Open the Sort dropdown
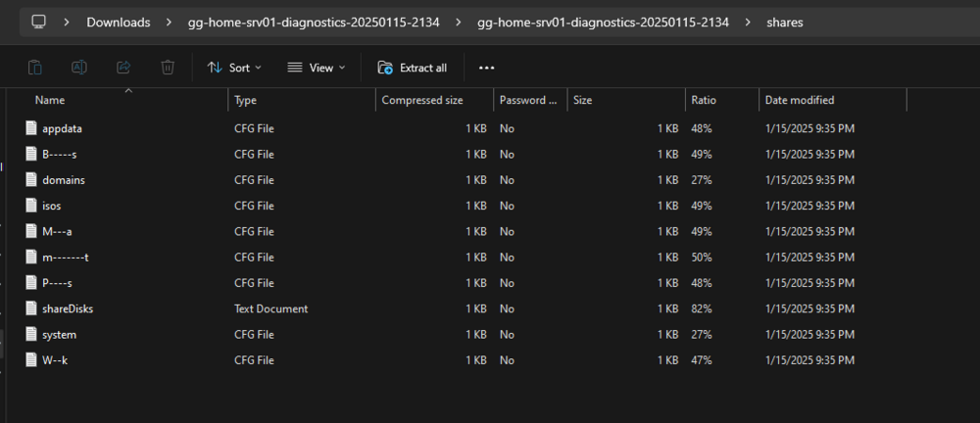This screenshot has height=423, width=980. 234,68
